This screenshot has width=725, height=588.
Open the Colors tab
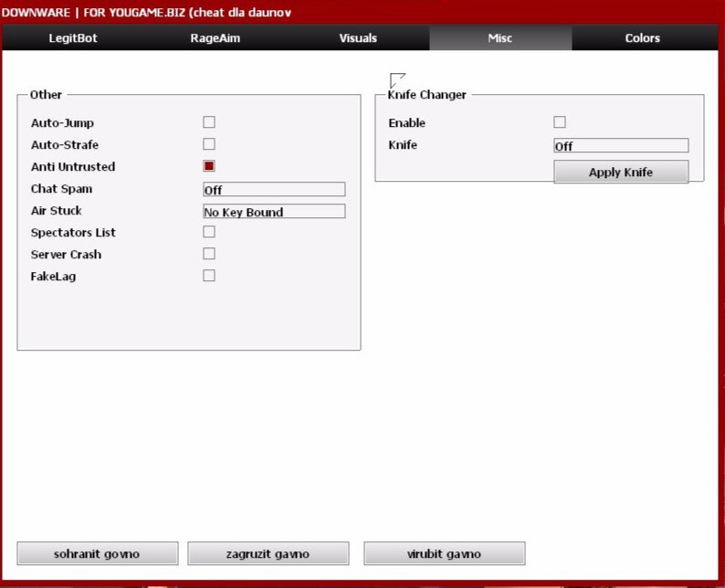click(643, 38)
